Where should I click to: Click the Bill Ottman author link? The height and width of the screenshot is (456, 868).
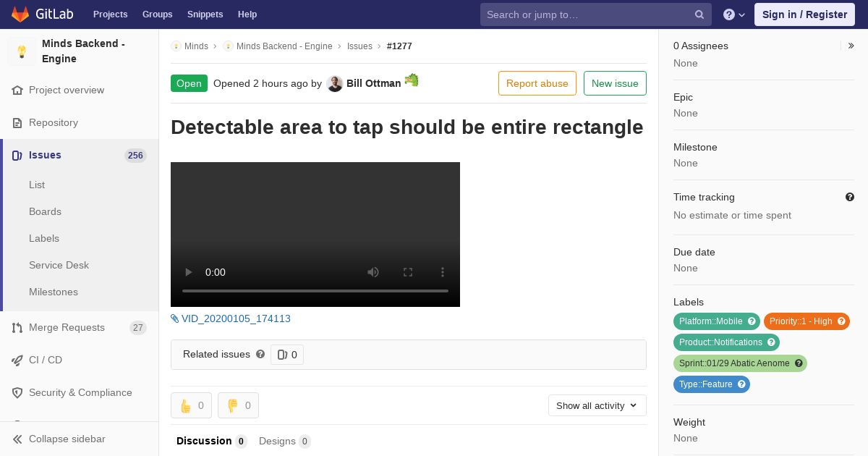pyautogui.click(x=373, y=83)
